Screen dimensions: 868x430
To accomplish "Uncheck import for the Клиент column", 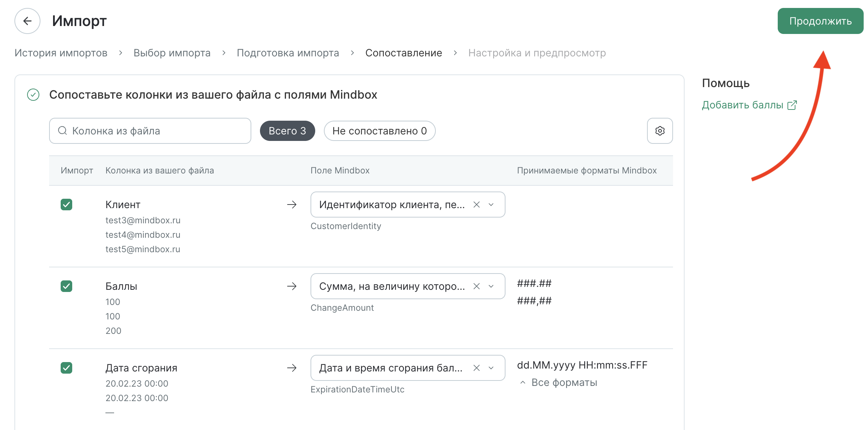I will pos(66,205).
